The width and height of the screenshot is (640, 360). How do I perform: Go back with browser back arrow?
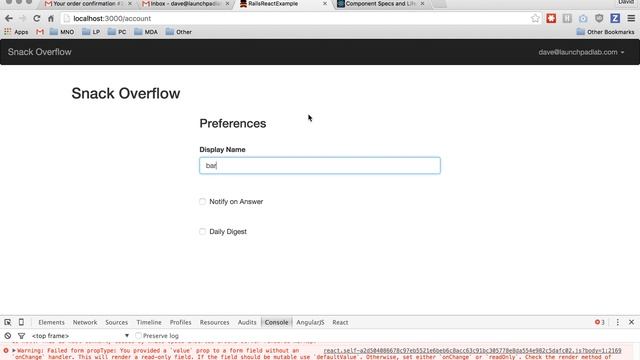9,18
